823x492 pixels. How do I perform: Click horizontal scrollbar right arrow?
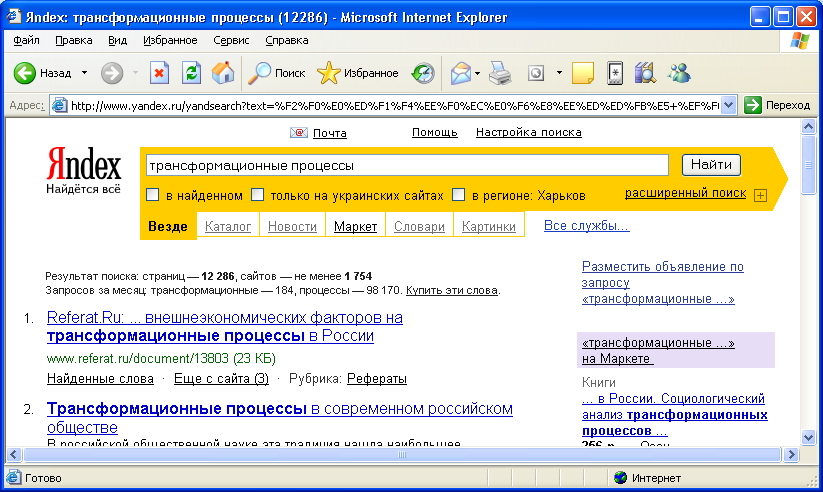click(791, 455)
